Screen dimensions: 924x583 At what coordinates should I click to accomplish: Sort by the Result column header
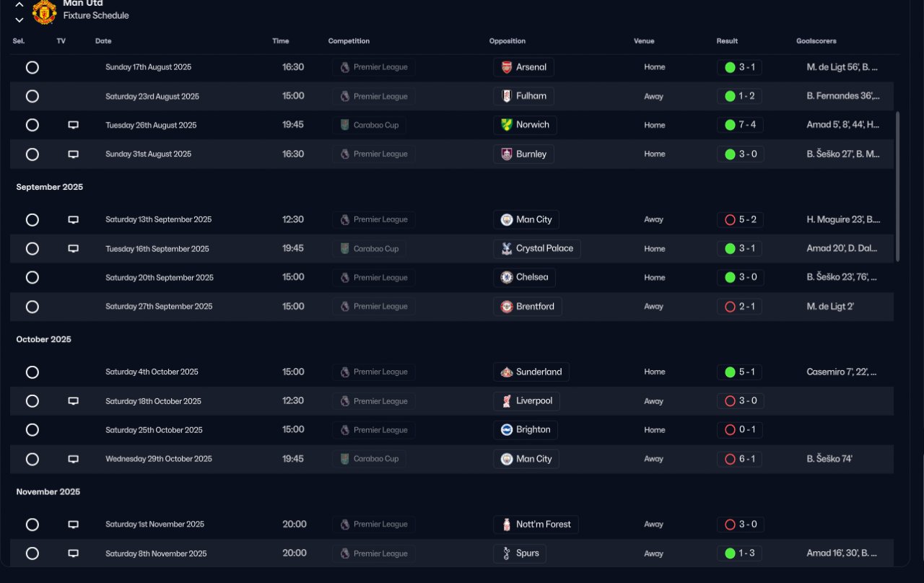(727, 41)
